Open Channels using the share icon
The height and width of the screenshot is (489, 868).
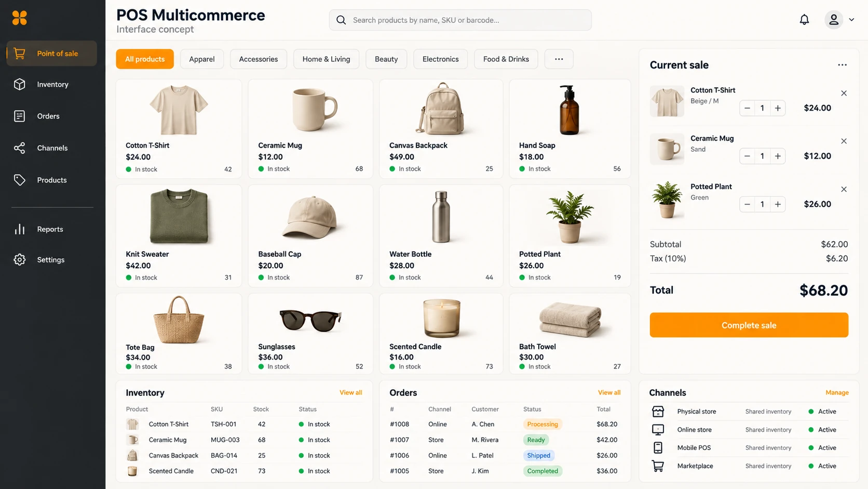tap(20, 148)
